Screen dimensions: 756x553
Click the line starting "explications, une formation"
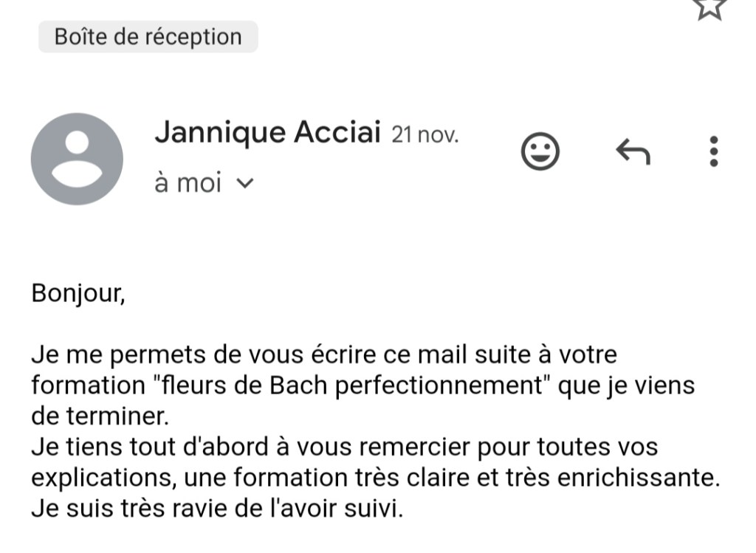tap(375, 478)
